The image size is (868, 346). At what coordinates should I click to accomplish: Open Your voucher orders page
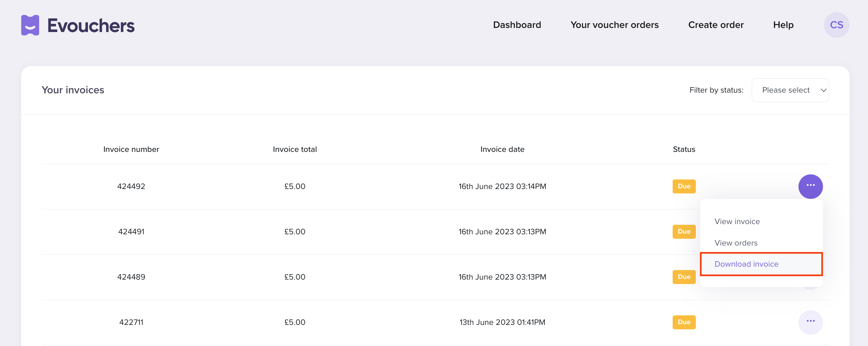coord(614,25)
